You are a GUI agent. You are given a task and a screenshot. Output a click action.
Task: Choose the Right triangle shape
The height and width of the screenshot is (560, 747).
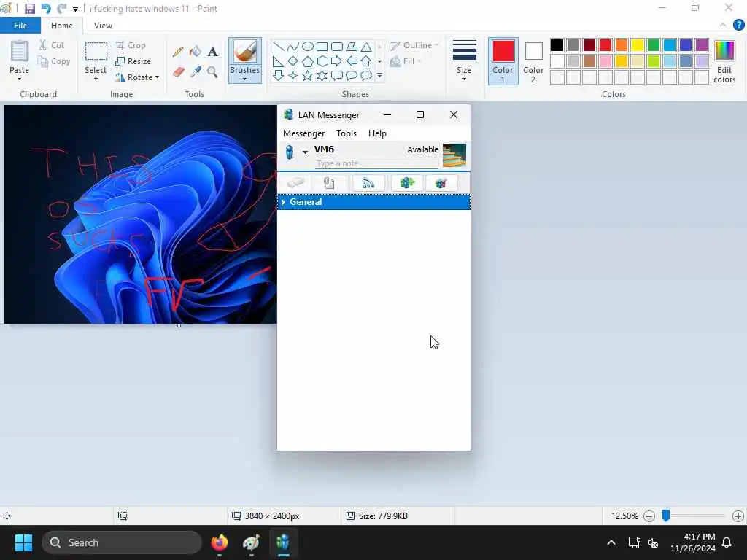pyautogui.click(x=279, y=61)
